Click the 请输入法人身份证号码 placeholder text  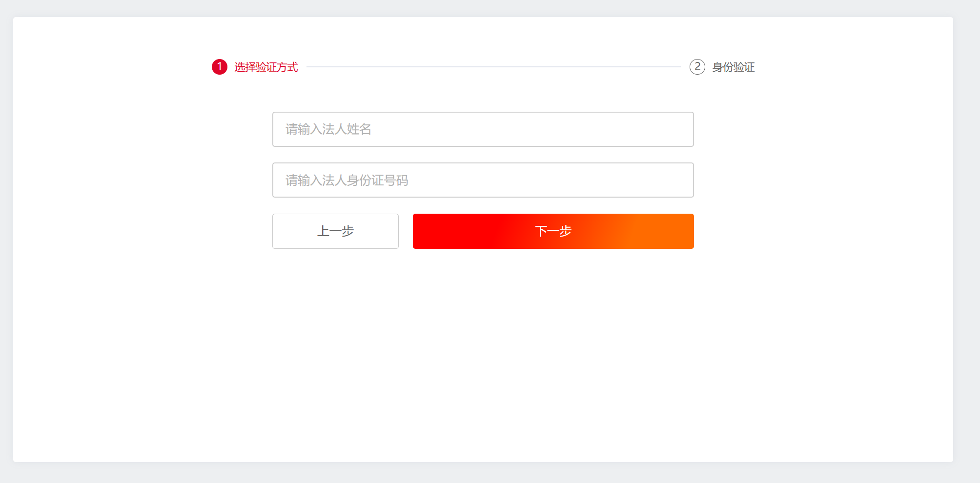coord(347,181)
